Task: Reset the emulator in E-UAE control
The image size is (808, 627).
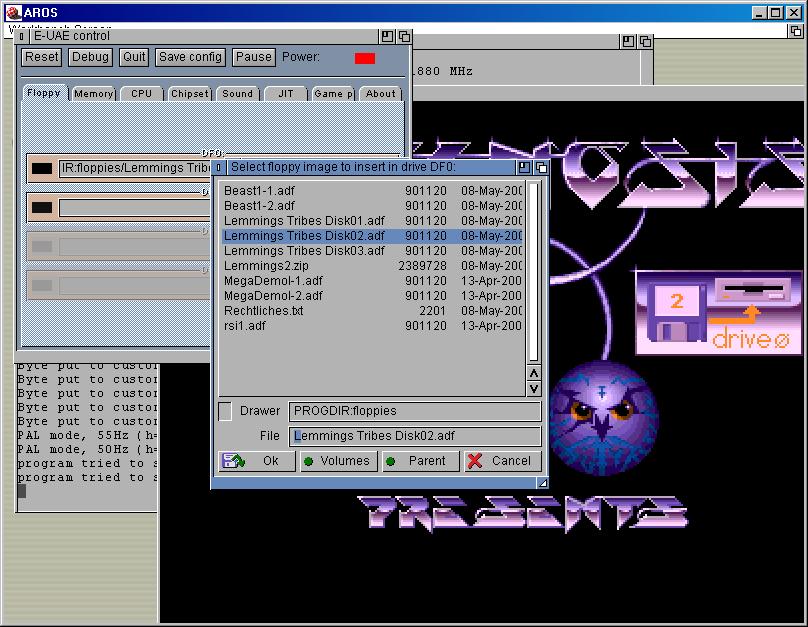Action: point(42,57)
